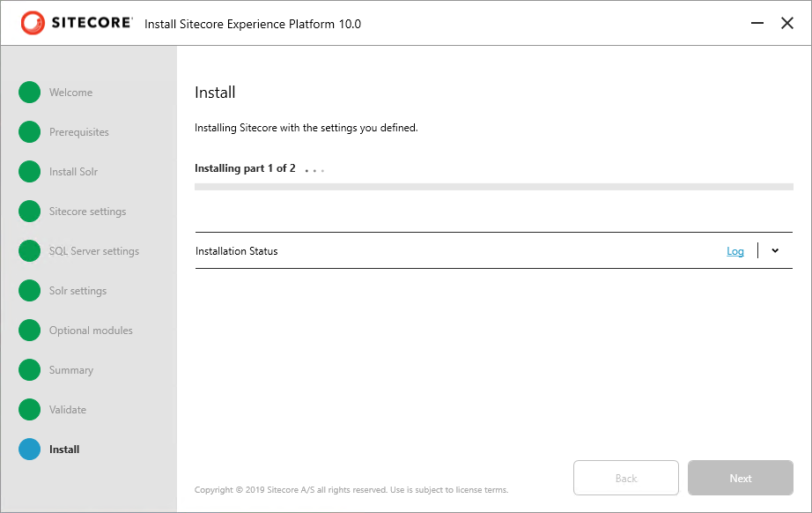
Task: Click the green Prerequisites step circle
Action: (30, 131)
